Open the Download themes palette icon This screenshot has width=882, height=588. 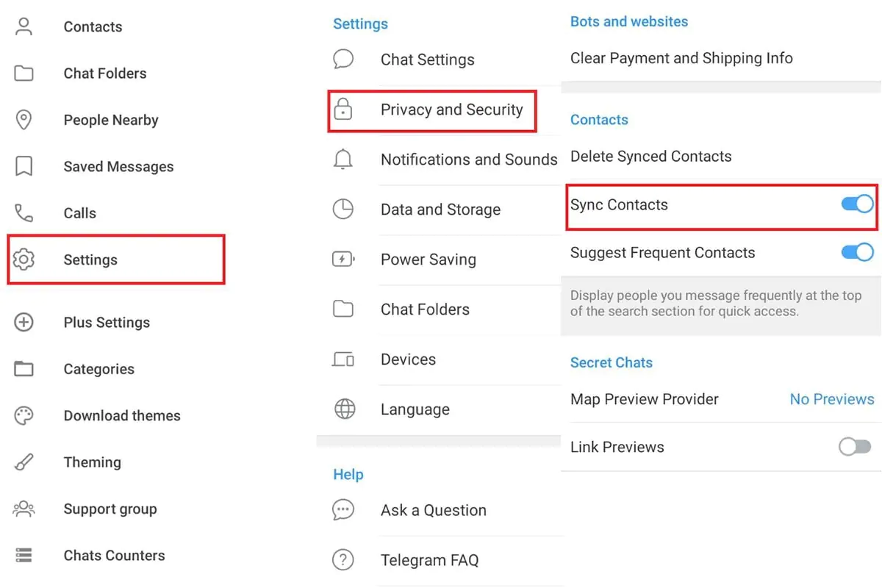pos(24,415)
